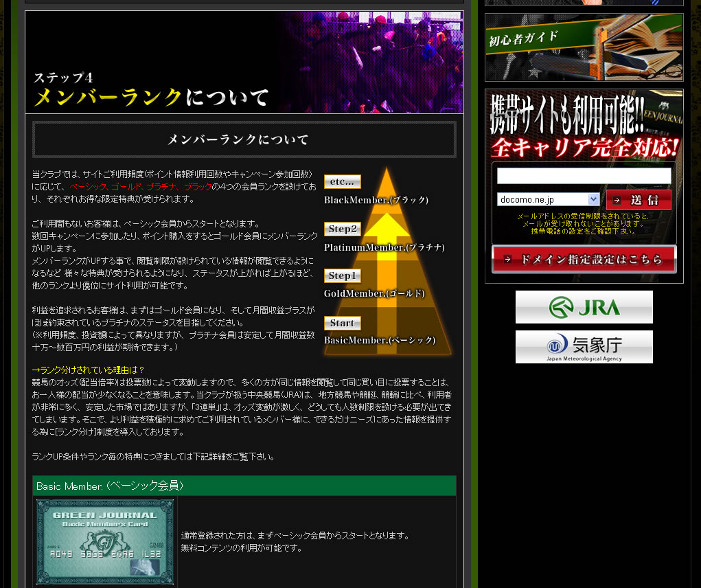The height and width of the screenshot is (588, 701).
Task: Click the arrow icon on ドメイン指定設定 button
Action: click(x=507, y=259)
